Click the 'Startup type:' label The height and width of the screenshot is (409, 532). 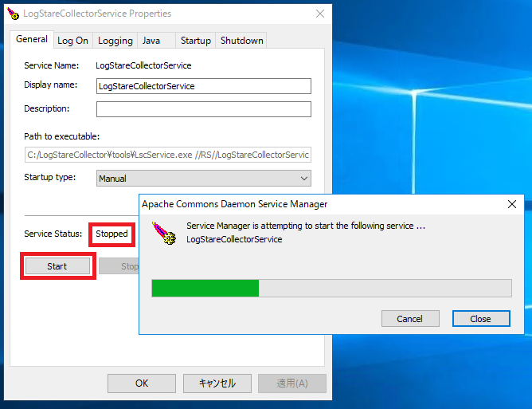click(50, 177)
